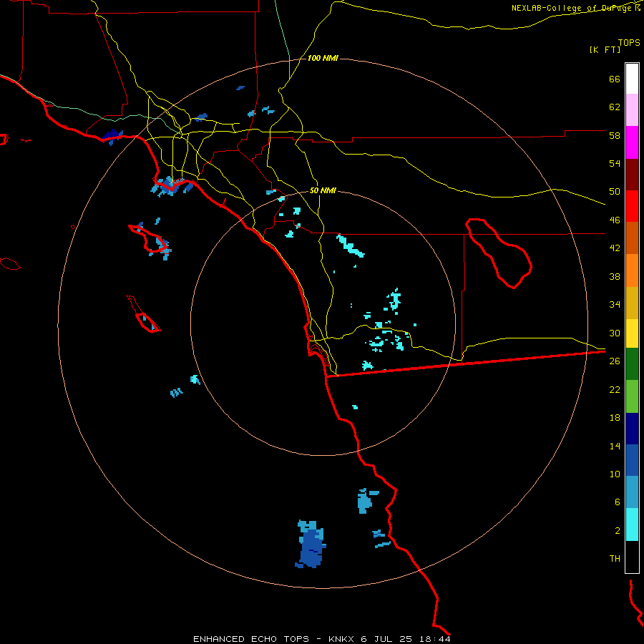This screenshot has height=644, width=644.
Task: Click the "18:44" timestamp
Action: click(435, 639)
